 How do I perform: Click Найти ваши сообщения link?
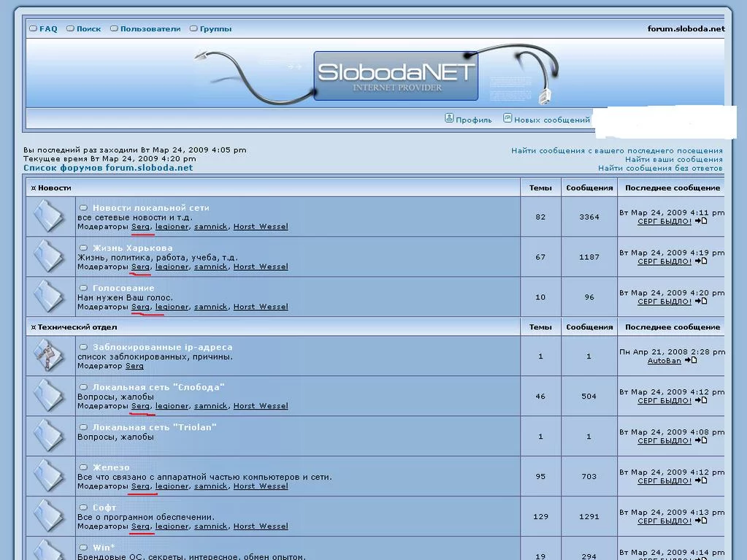click(673, 159)
